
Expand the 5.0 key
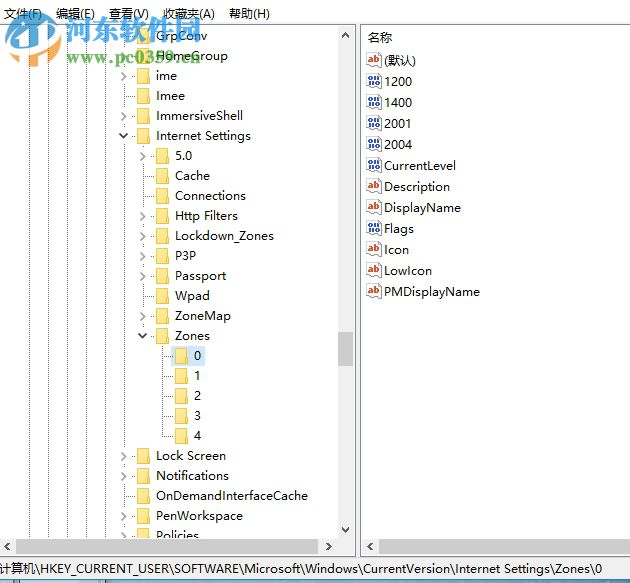[142, 156]
